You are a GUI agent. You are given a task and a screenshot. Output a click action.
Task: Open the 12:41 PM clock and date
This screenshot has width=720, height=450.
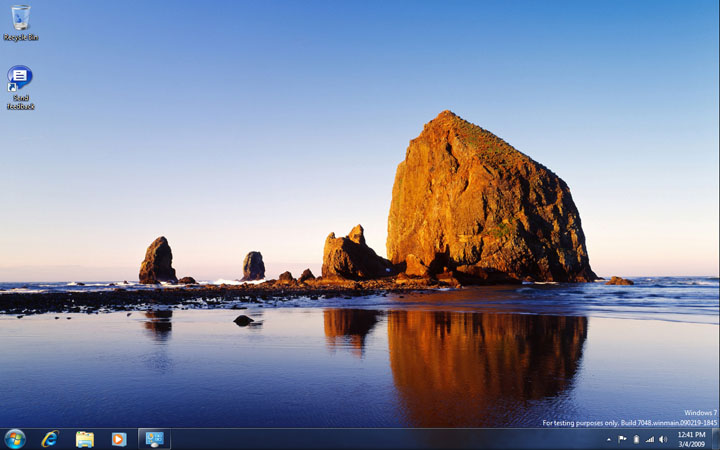[692, 439]
